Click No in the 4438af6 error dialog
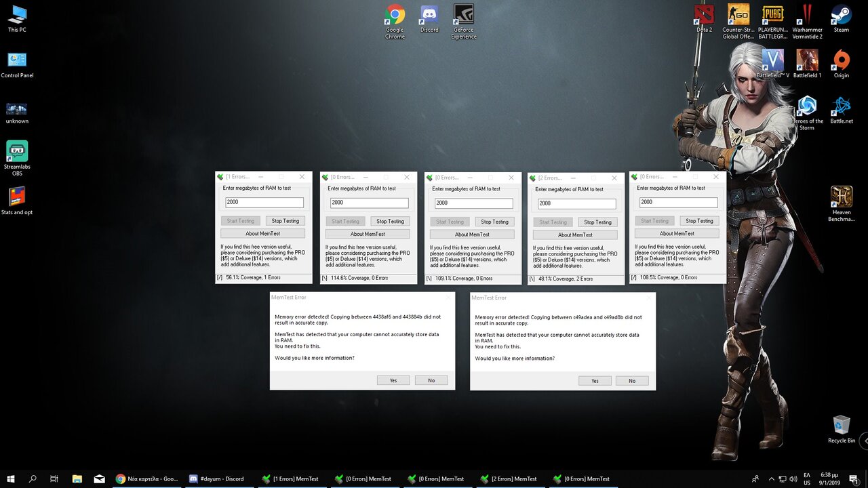 (431, 381)
